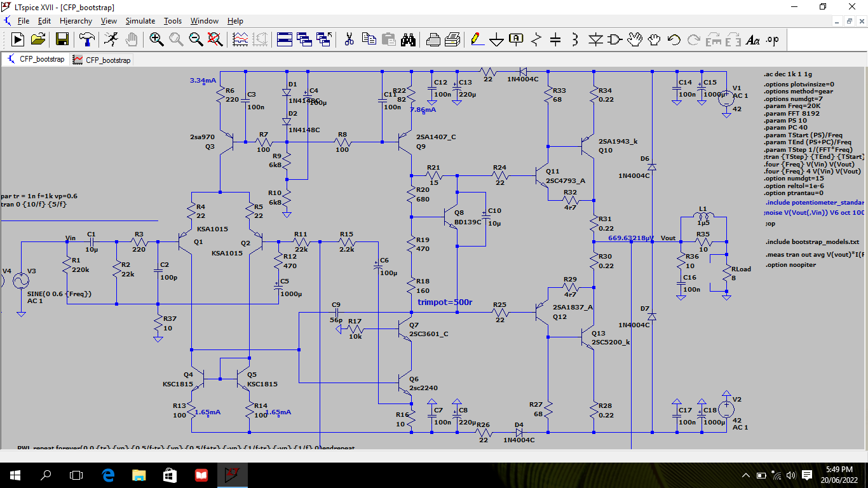Image resolution: width=868 pixels, height=488 pixels.
Task: Open File Explorer from taskbar
Action: (x=139, y=475)
